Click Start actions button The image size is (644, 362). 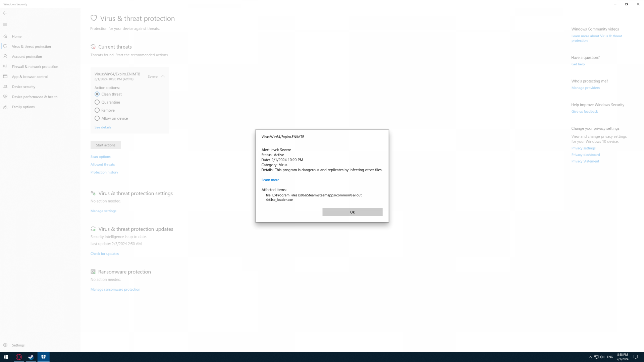pos(105,145)
